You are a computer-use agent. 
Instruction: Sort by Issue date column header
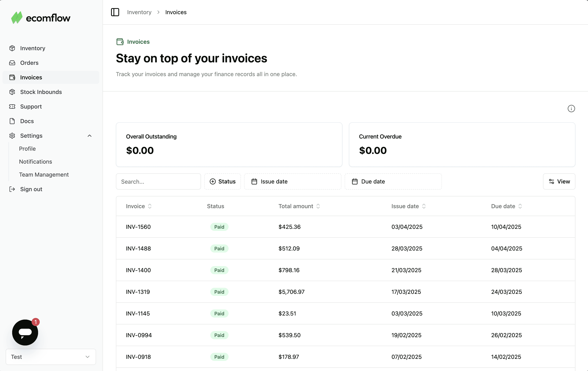click(x=408, y=206)
